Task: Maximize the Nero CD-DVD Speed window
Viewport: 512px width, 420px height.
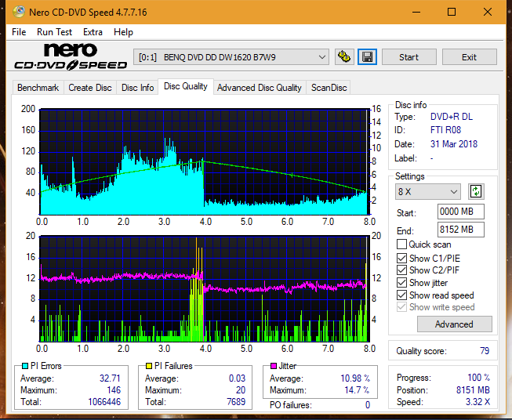Action: click(x=452, y=12)
